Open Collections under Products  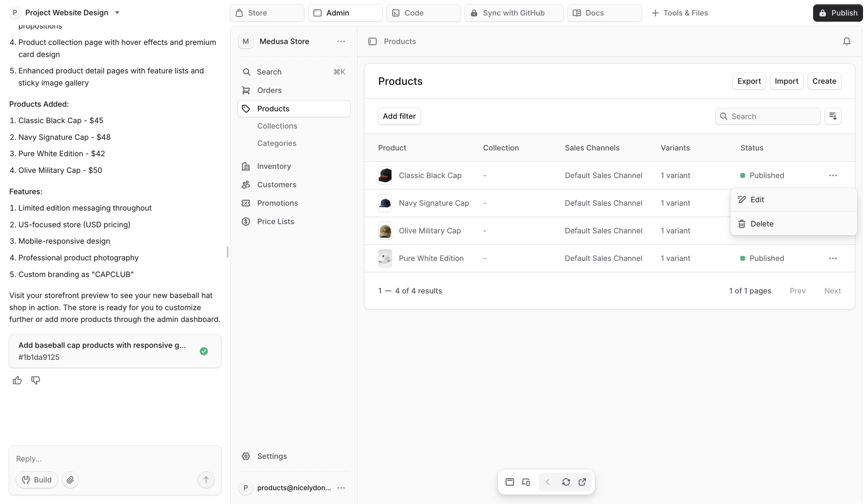pyautogui.click(x=277, y=126)
